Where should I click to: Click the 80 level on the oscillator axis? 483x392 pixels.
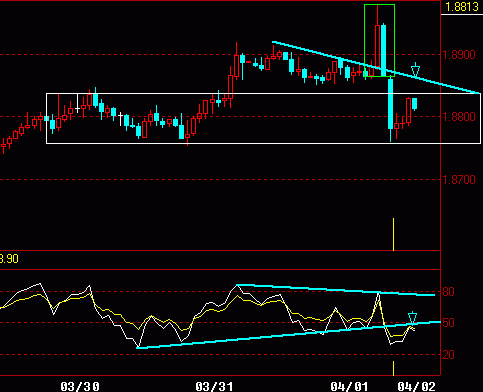tap(448, 292)
